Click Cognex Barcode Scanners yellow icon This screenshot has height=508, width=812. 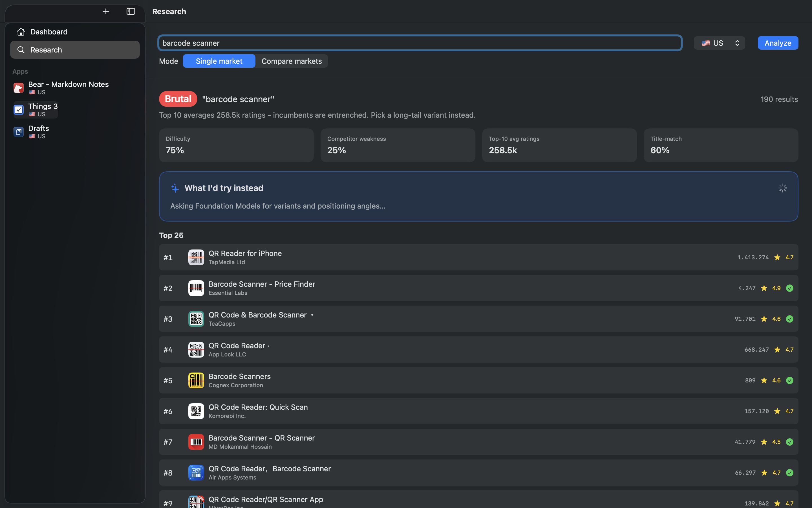point(196,380)
